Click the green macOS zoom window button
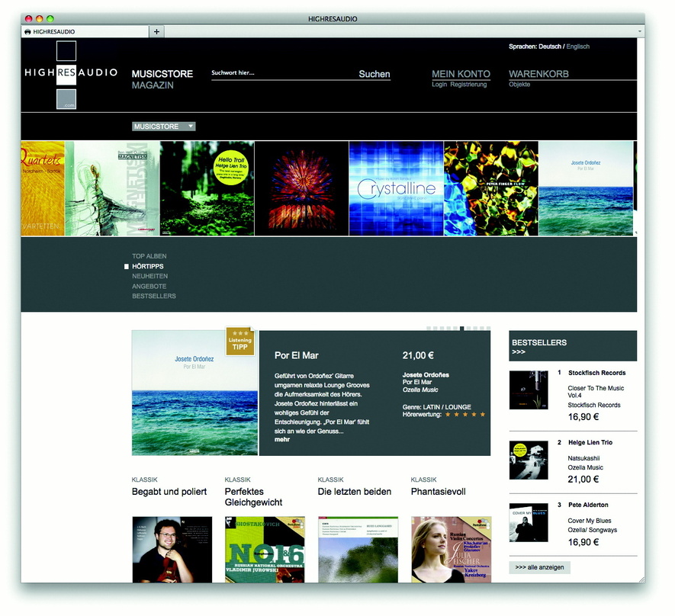Image resolution: width=675 pixels, height=616 pixels. [50, 18]
